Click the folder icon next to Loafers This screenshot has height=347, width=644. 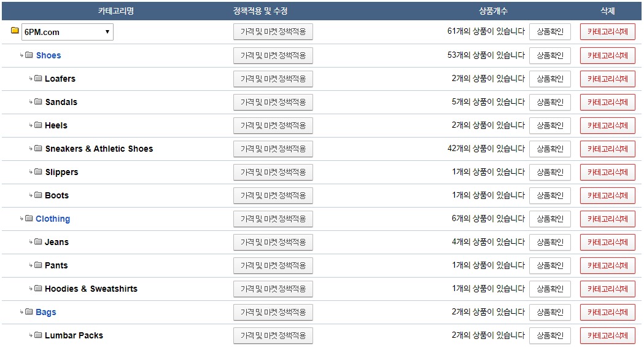click(38, 78)
